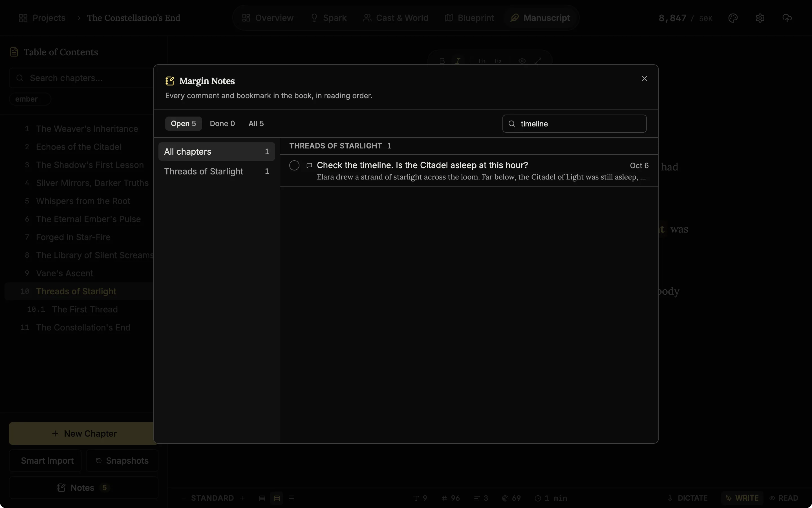Switch to Write mode
Screen dimensions: 812x508
click(742, 498)
